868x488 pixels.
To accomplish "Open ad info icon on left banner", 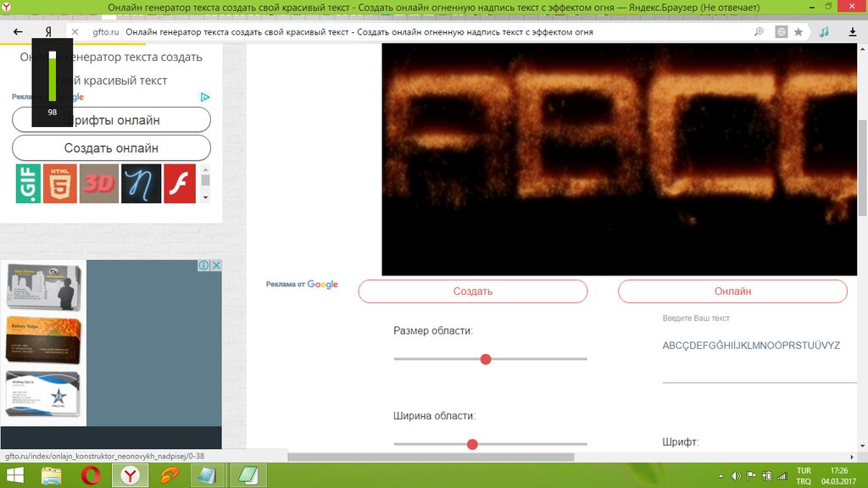I will [x=203, y=265].
